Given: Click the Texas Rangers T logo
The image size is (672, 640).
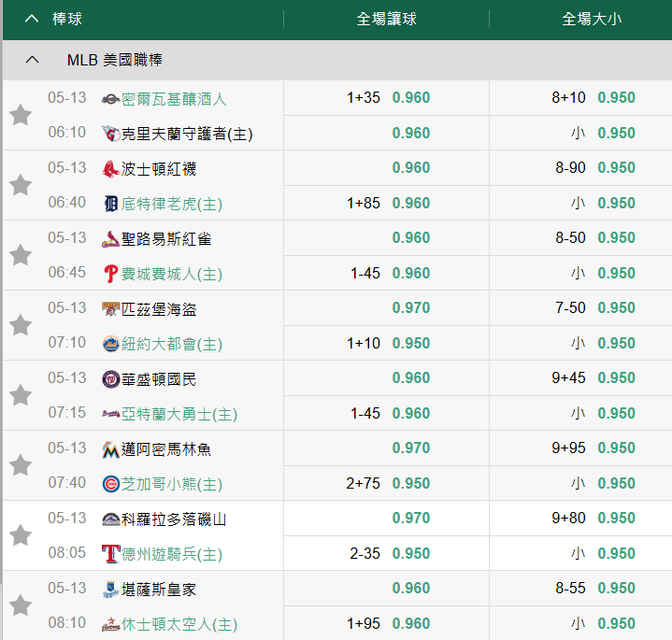Looking at the screenshot, I should pyautogui.click(x=110, y=554).
